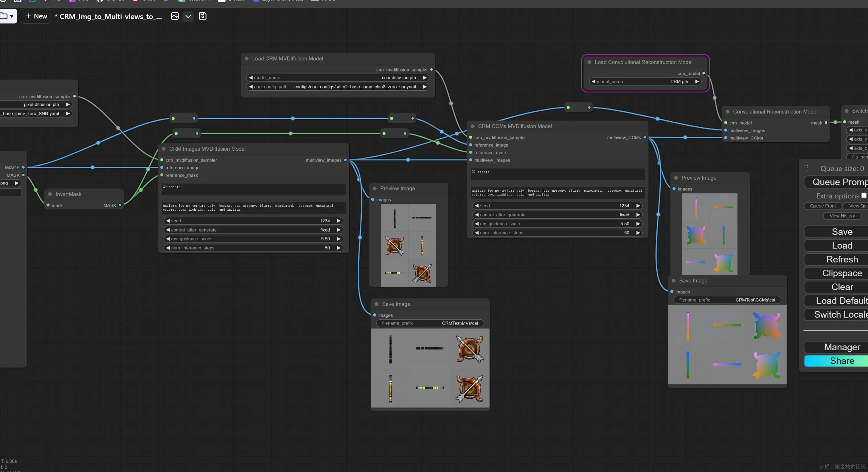Click the floppy disk save workflow icon

click(x=203, y=16)
